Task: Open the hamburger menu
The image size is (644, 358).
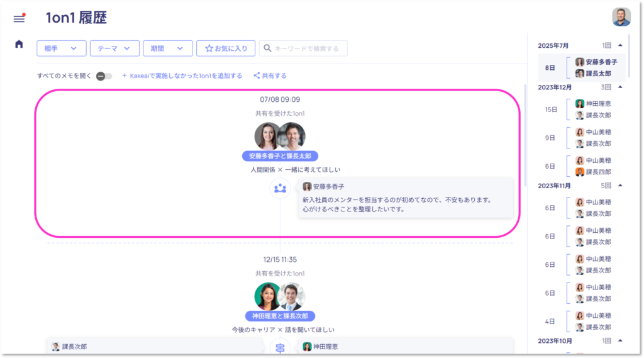Action: click(x=19, y=18)
